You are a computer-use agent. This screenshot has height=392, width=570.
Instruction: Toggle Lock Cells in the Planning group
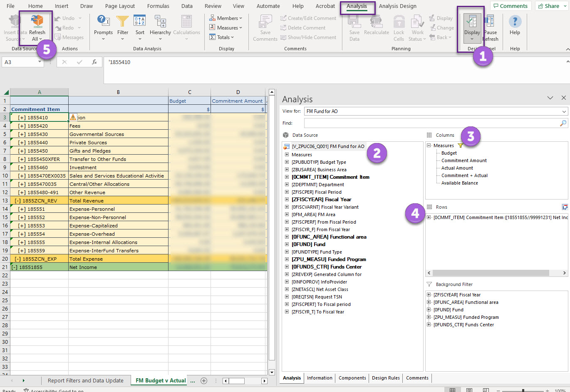point(399,25)
